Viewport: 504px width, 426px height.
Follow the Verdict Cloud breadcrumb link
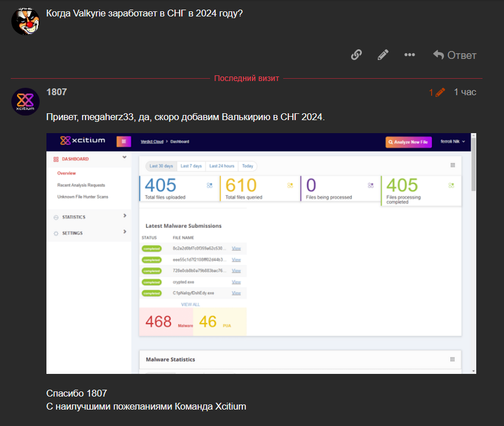[x=152, y=142]
